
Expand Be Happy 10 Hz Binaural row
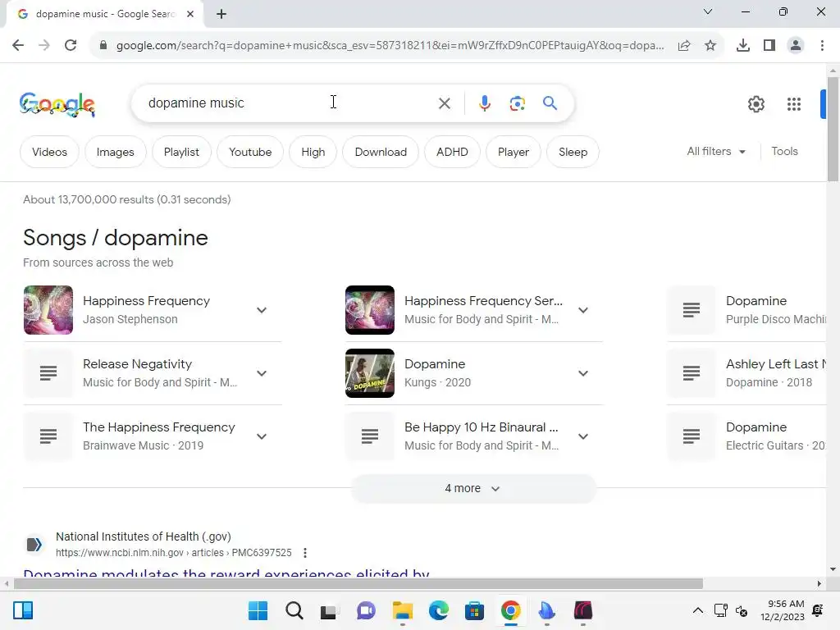(583, 436)
